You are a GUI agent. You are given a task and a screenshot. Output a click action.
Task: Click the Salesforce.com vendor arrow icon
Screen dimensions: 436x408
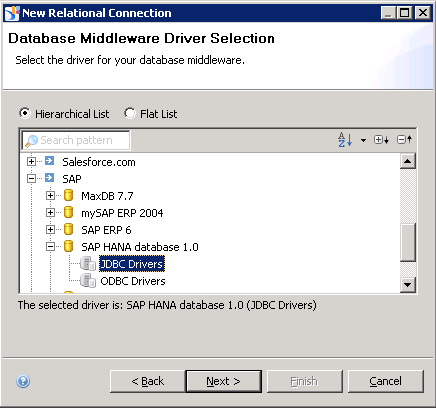(x=50, y=161)
